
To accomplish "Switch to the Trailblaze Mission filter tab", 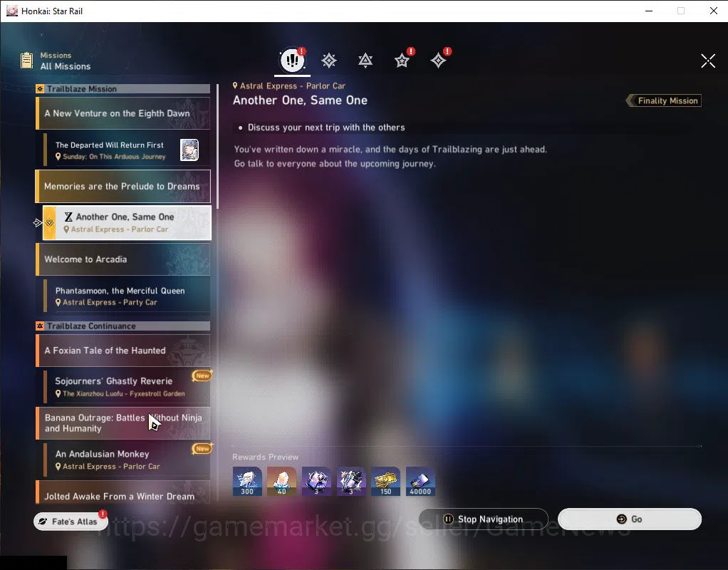I will [x=328, y=61].
